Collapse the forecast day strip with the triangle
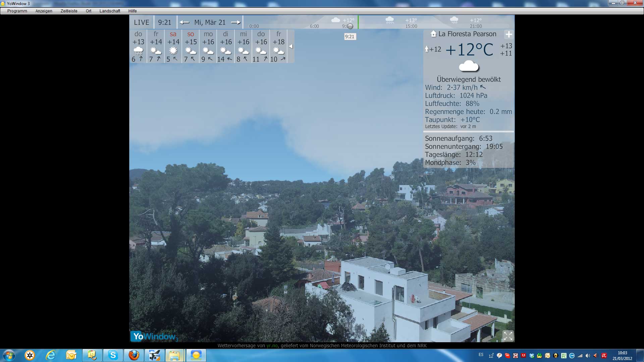 (x=291, y=46)
